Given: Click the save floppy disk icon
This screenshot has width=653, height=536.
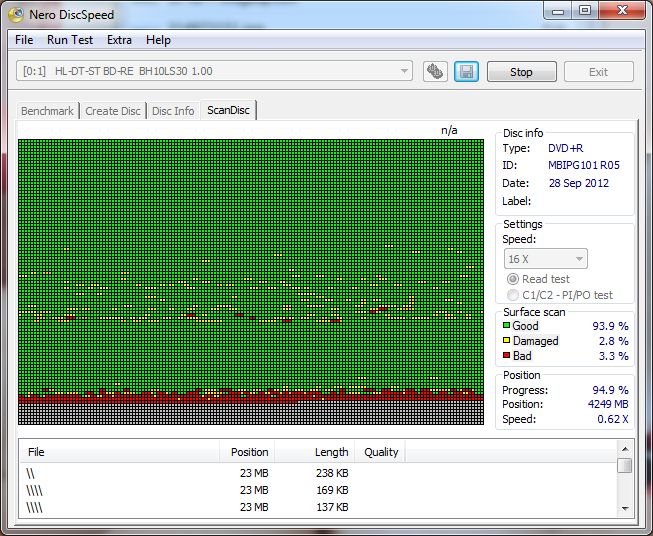Looking at the screenshot, I should [x=466, y=72].
